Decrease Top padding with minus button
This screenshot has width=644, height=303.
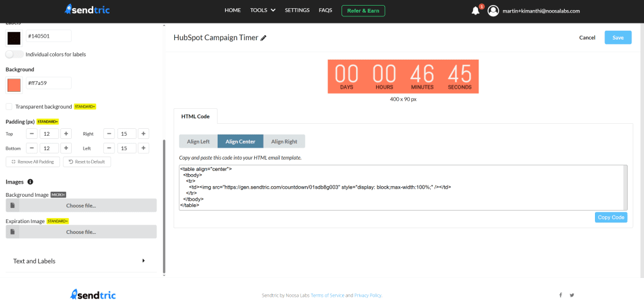[x=32, y=134]
